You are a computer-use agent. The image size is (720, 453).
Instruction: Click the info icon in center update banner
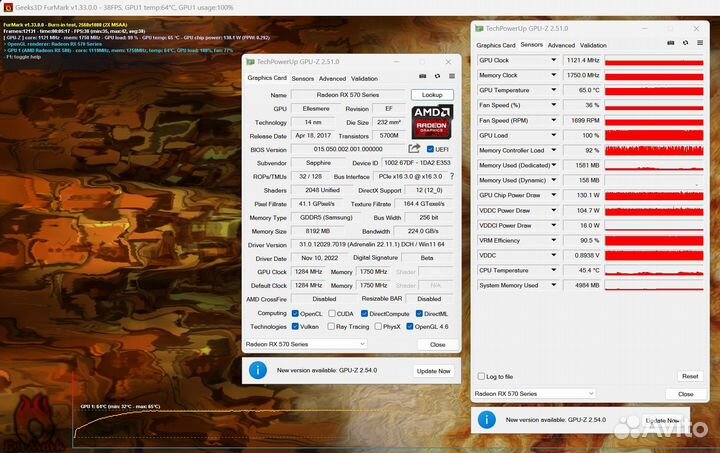258,370
